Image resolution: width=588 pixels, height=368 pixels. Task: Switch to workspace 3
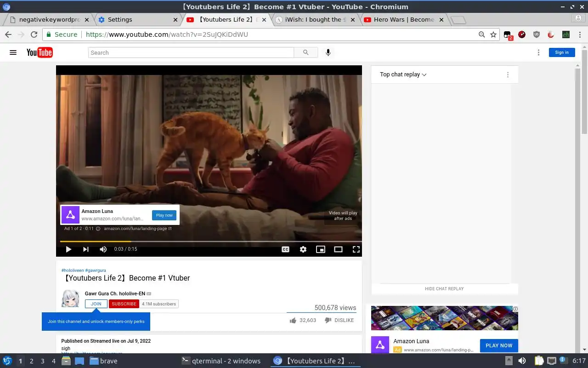click(43, 361)
